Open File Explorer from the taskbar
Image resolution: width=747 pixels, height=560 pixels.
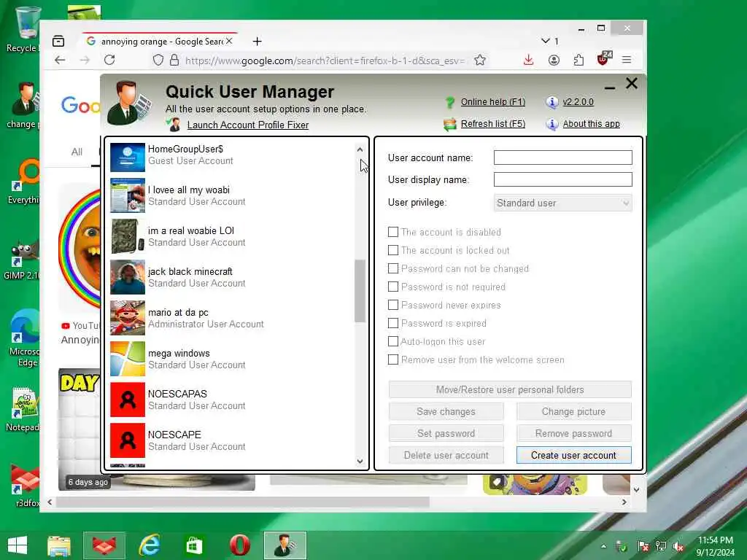pos(59,545)
